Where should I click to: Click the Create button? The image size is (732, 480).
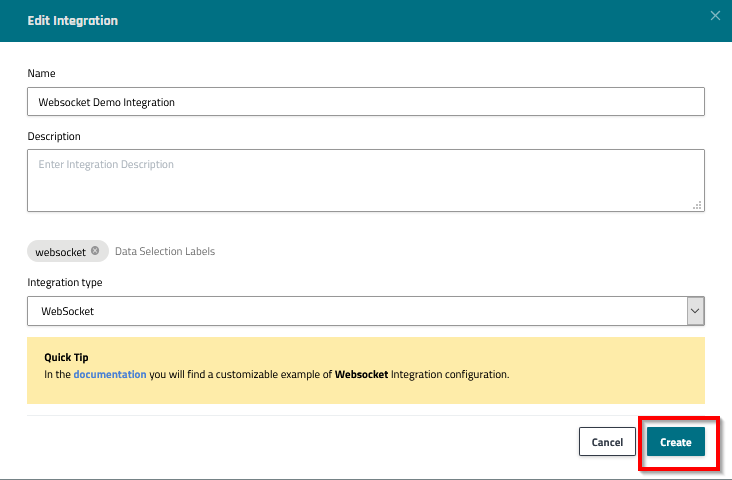pos(675,442)
